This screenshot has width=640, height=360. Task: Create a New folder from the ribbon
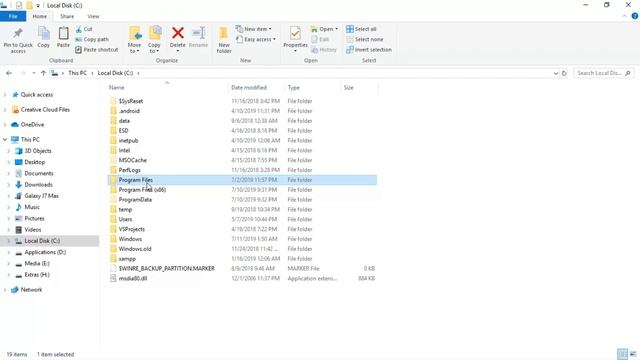(x=224, y=40)
